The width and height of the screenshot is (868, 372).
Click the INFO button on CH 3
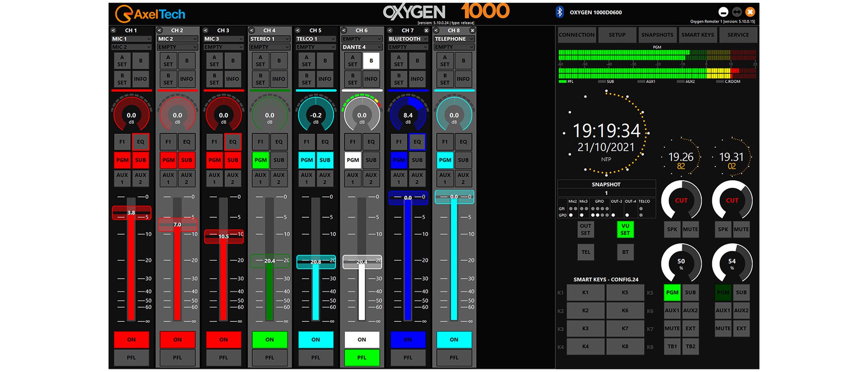tap(232, 79)
